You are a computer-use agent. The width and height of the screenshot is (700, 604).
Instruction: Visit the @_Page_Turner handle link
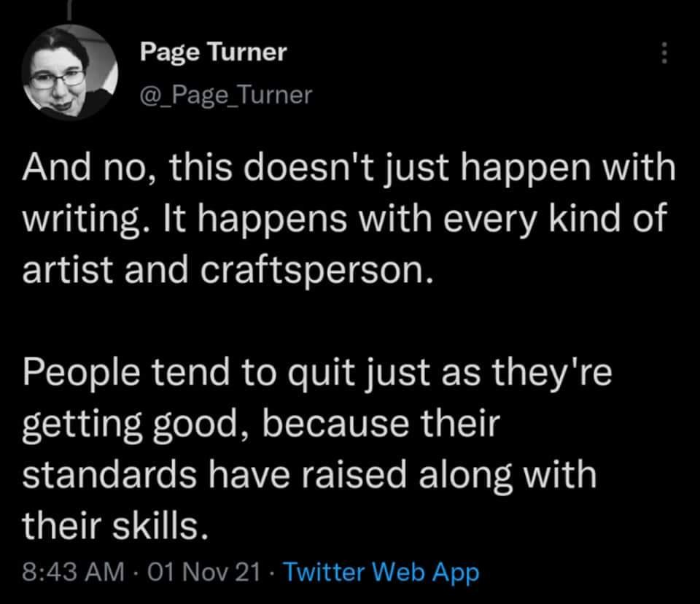[x=226, y=95]
